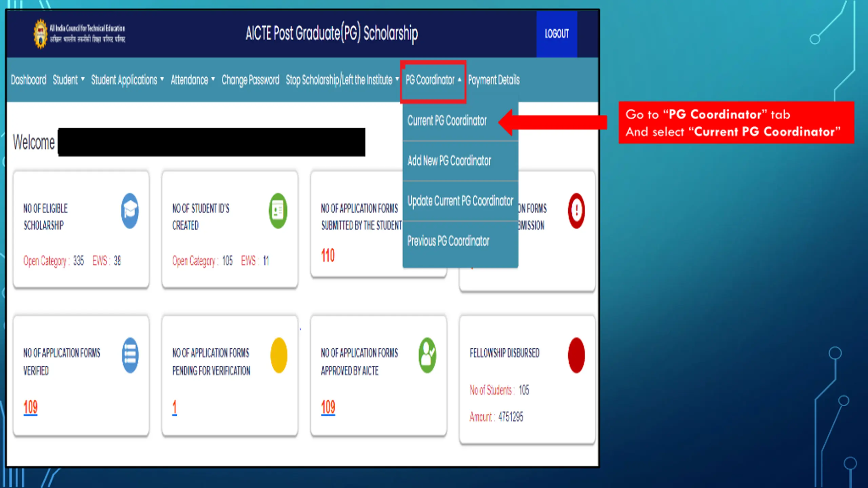Click the 110 submitted application count
Viewport: 868px width, 488px height.
[328, 256]
